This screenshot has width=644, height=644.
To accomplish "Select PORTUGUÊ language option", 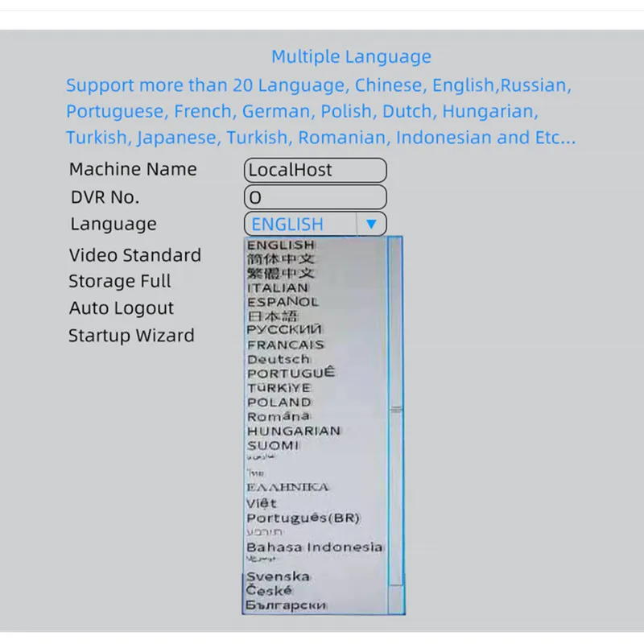I will [291, 373].
